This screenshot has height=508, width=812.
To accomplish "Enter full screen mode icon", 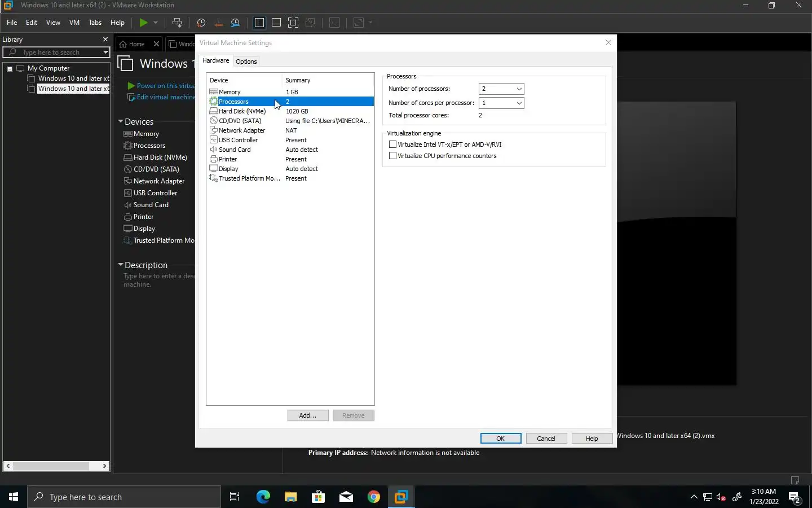I will tap(293, 23).
